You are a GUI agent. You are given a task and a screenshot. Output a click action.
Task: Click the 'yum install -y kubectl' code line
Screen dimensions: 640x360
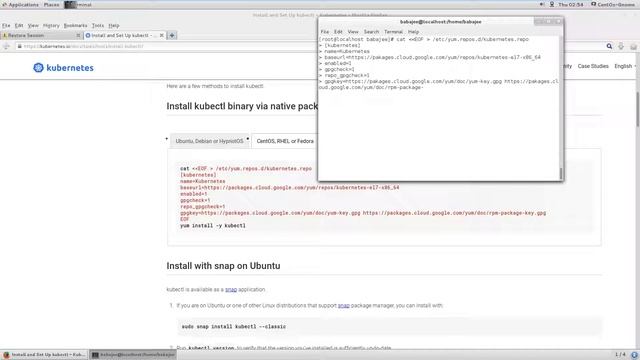(x=213, y=226)
